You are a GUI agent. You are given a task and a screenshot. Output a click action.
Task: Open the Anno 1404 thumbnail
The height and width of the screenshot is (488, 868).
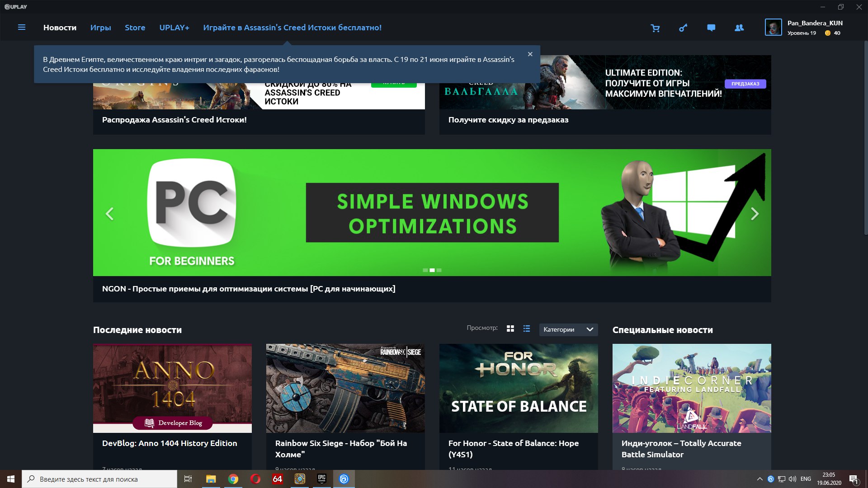(172, 388)
